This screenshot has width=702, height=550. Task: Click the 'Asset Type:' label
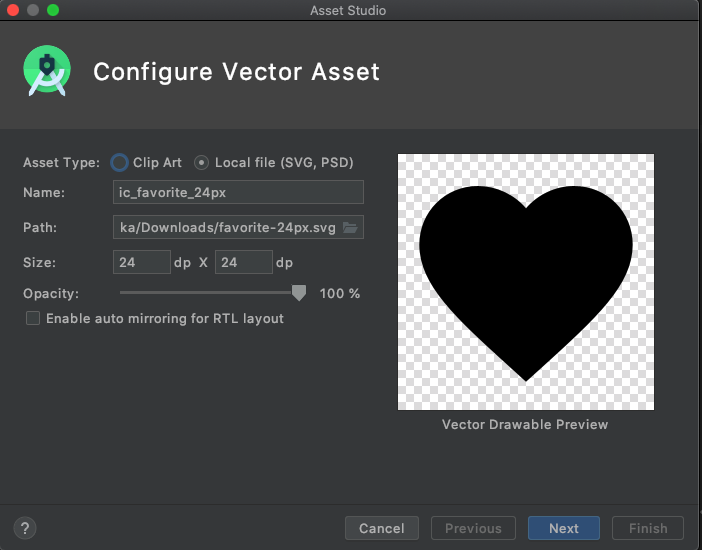pos(61,162)
